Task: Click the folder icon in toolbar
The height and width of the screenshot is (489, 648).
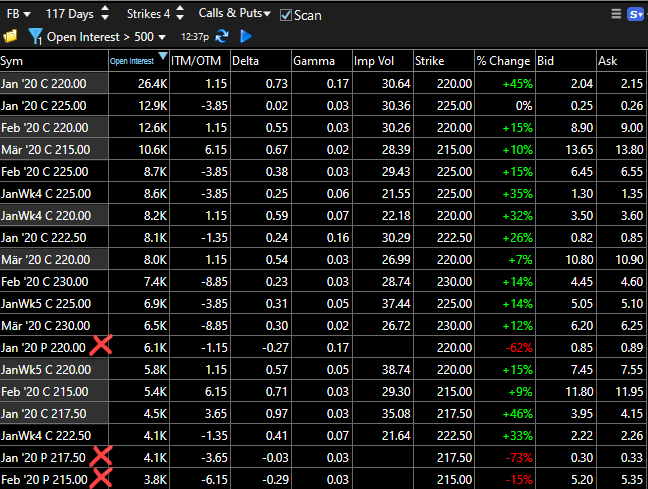Action: tap(11, 36)
